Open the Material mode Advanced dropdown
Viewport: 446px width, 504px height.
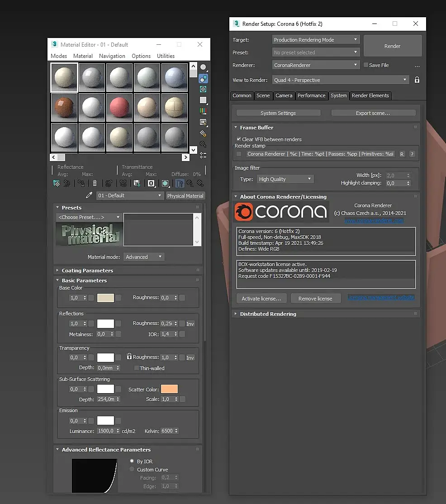click(x=144, y=257)
